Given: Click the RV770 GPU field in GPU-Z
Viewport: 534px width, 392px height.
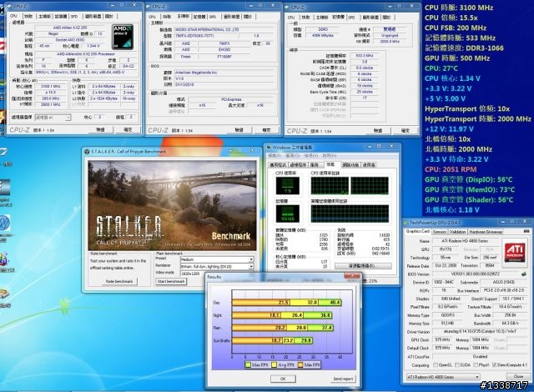Looking at the screenshot, I should coord(445,249).
